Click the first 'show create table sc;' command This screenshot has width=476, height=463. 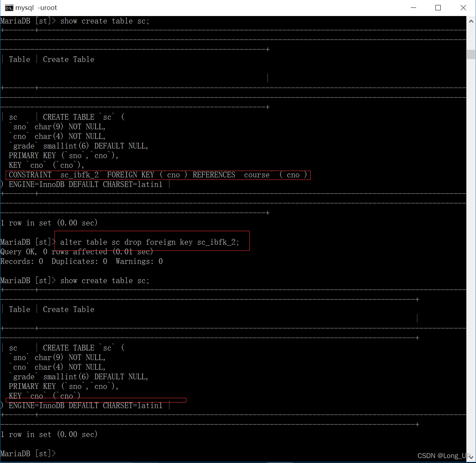coord(105,21)
